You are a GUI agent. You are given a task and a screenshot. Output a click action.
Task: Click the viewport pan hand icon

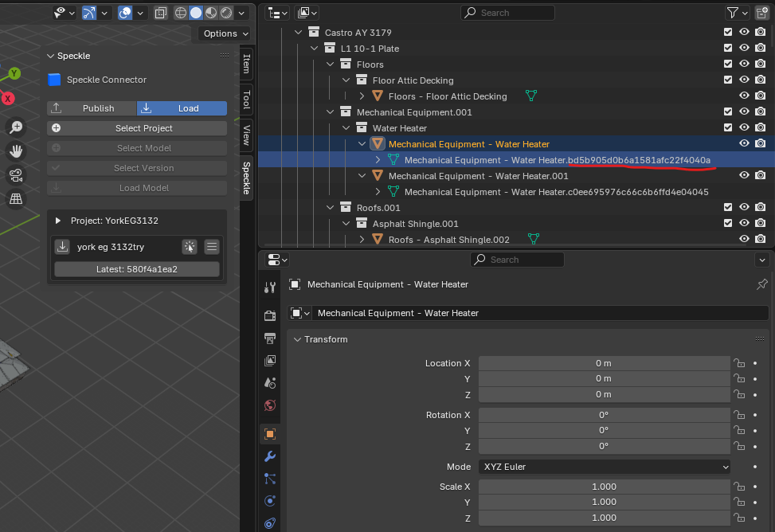tap(16, 151)
